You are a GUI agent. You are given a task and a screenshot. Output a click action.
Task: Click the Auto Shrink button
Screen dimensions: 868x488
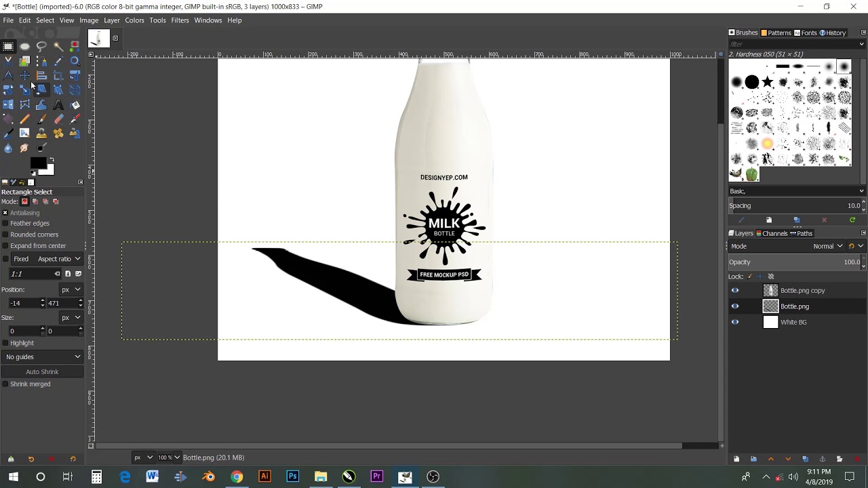coord(42,372)
